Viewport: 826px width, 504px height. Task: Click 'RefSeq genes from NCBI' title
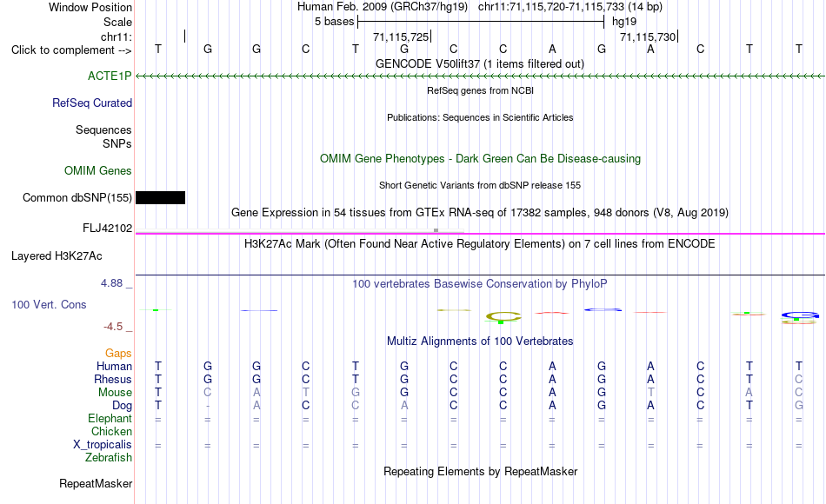(x=480, y=90)
